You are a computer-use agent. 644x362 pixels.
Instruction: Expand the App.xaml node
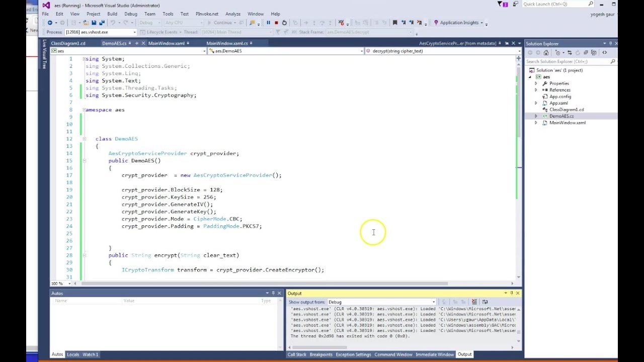click(536, 103)
